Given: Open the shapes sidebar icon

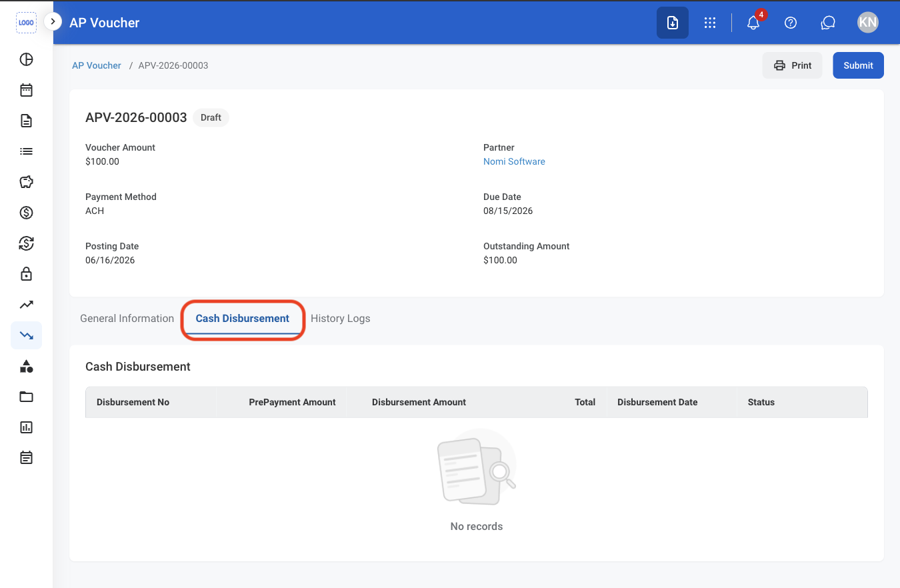Looking at the screenshot, I should 26,366.
